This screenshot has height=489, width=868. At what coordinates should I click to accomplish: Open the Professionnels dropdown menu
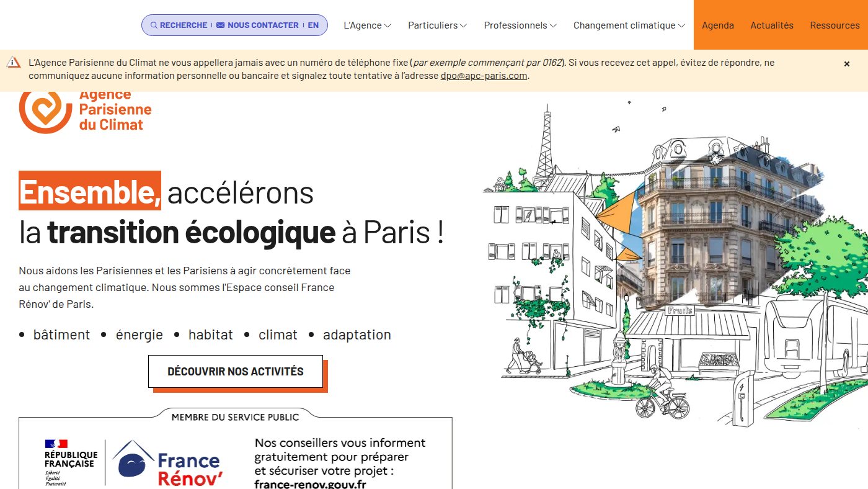[x=520, y=25]
